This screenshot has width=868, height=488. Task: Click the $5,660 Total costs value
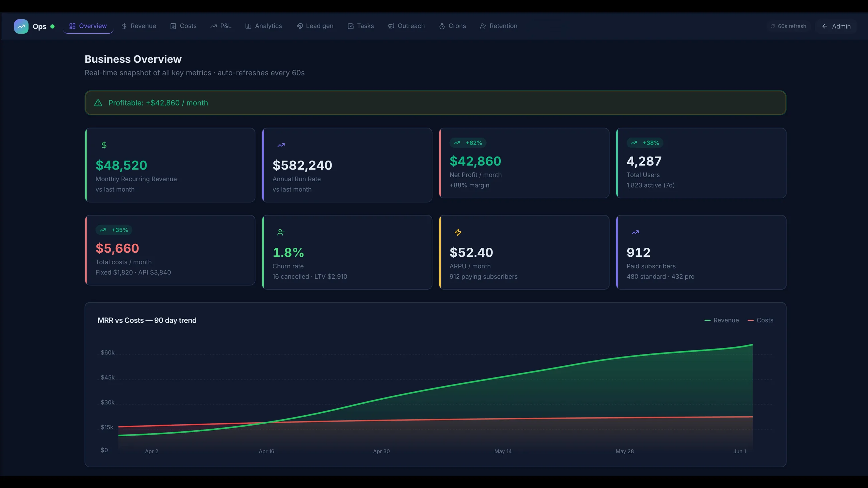pos(117,249)
